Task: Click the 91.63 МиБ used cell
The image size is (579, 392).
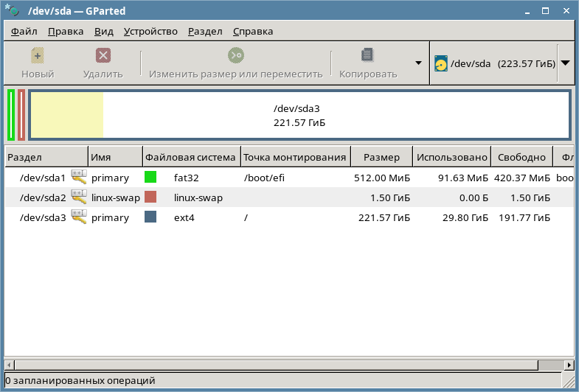Action: pos(463,178)
